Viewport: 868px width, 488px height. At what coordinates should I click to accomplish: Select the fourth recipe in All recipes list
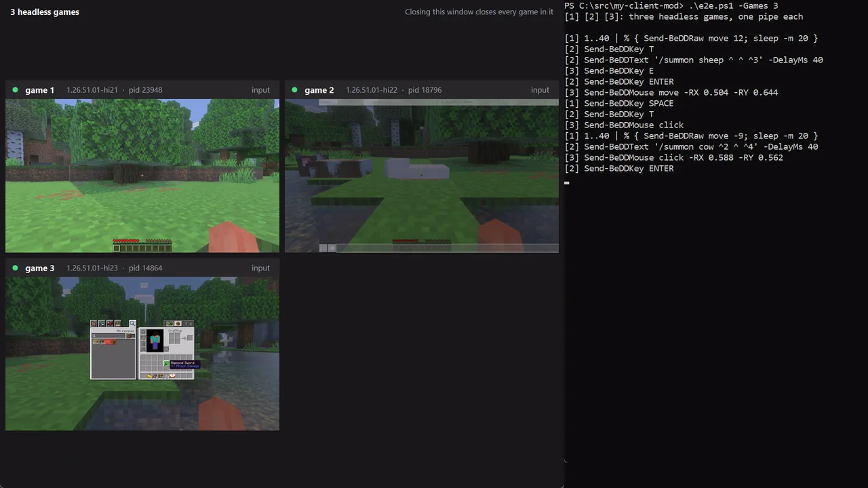coord(113,342)
